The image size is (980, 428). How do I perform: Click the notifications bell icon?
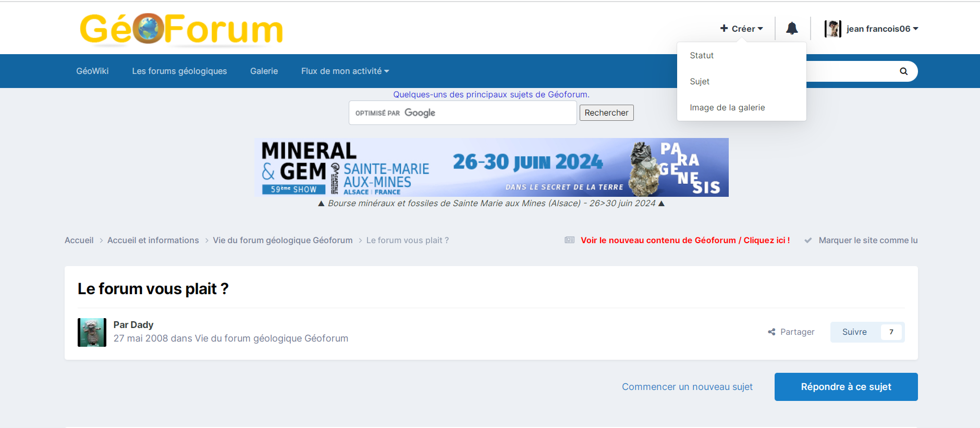pos(792,29)
